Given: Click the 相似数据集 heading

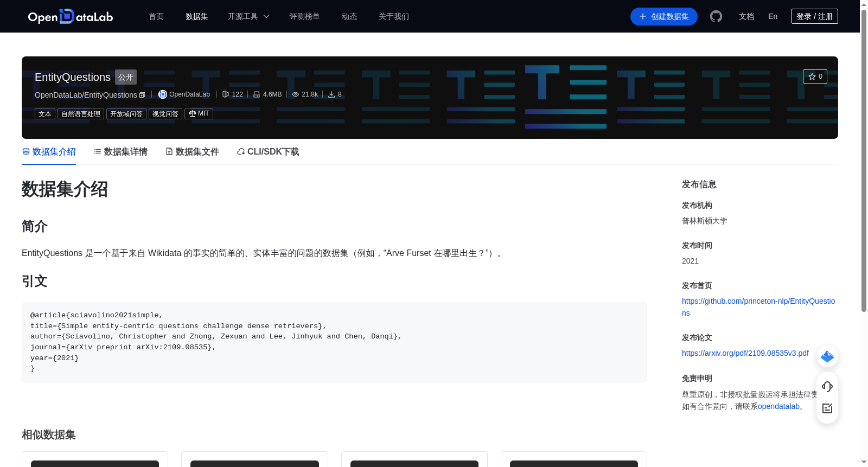Looking at the screenshot, I should pos(49,435).
